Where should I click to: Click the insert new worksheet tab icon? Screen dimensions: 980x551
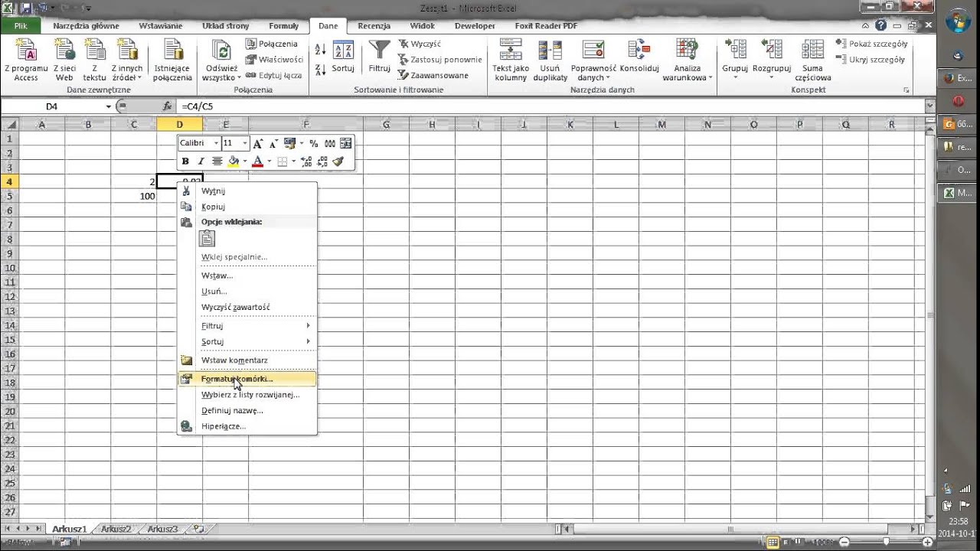(198, 529)
